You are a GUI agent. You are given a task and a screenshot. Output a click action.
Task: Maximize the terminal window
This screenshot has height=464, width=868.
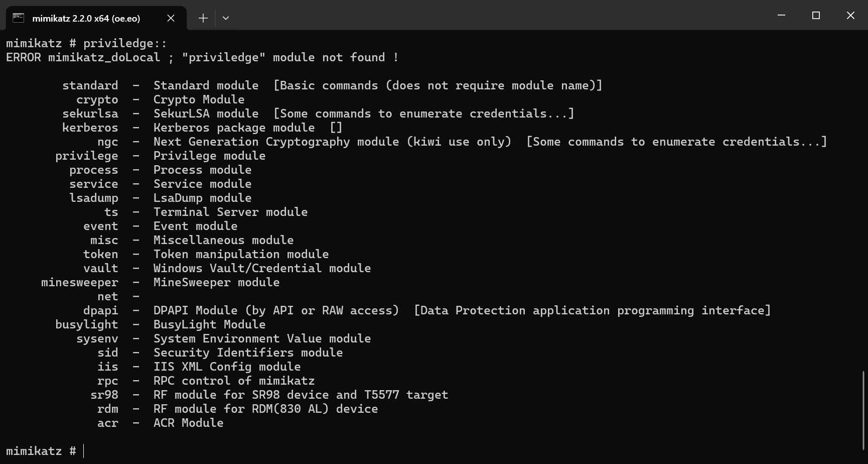click(816, 16)
